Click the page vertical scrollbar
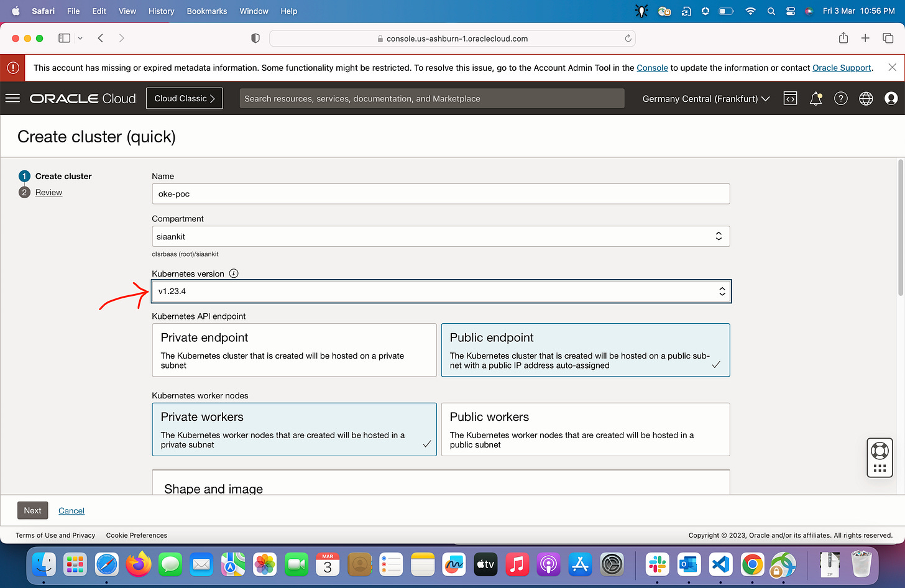This screenshot has width=905, height=588. 901,227
